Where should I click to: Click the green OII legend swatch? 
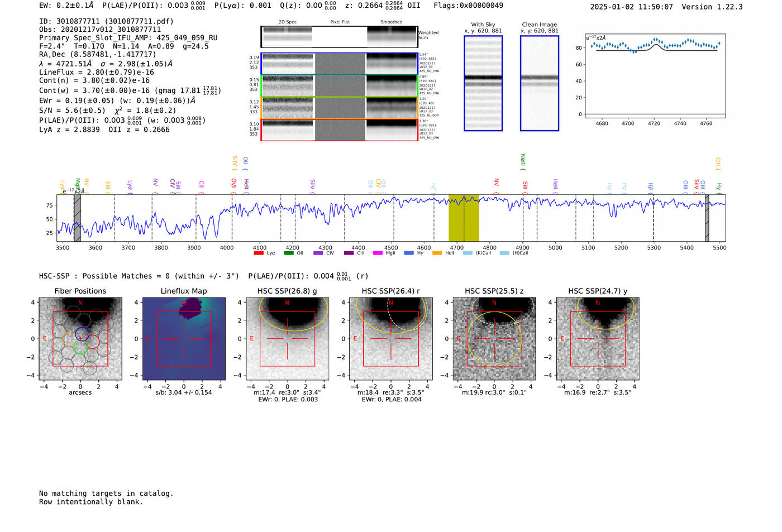coord(288,253)
